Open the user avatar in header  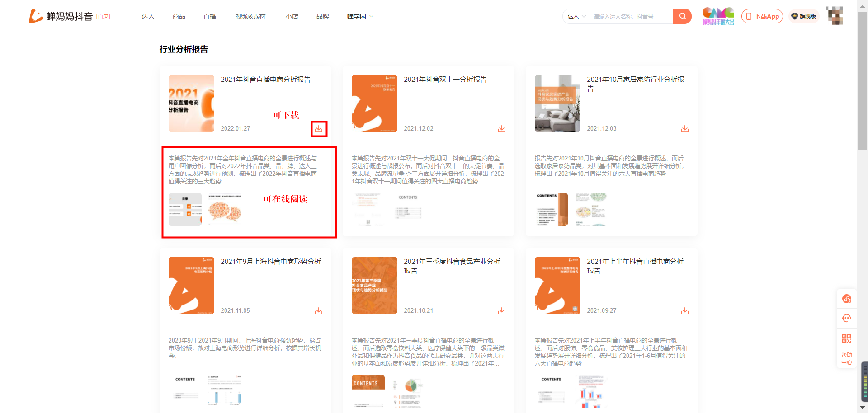click(x=835, y=15)
